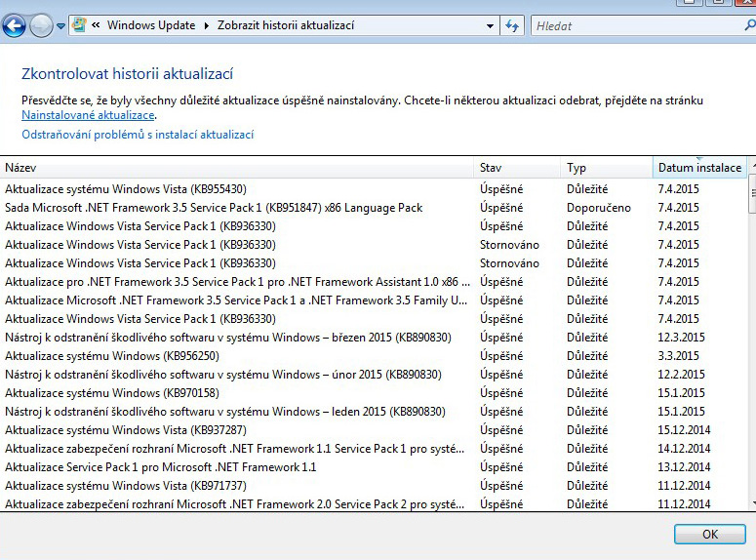Show hidden parent breadcrumb chevrons

click(x=96, y=25)
